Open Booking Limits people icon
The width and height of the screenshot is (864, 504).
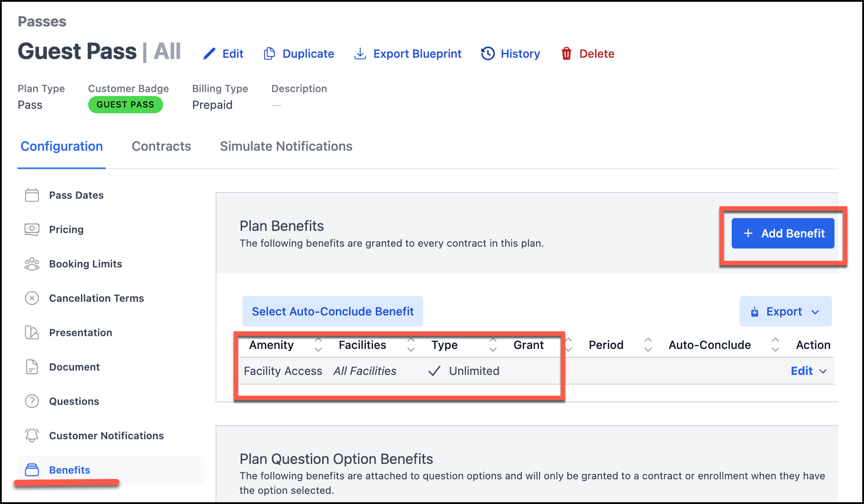(32, 264)
